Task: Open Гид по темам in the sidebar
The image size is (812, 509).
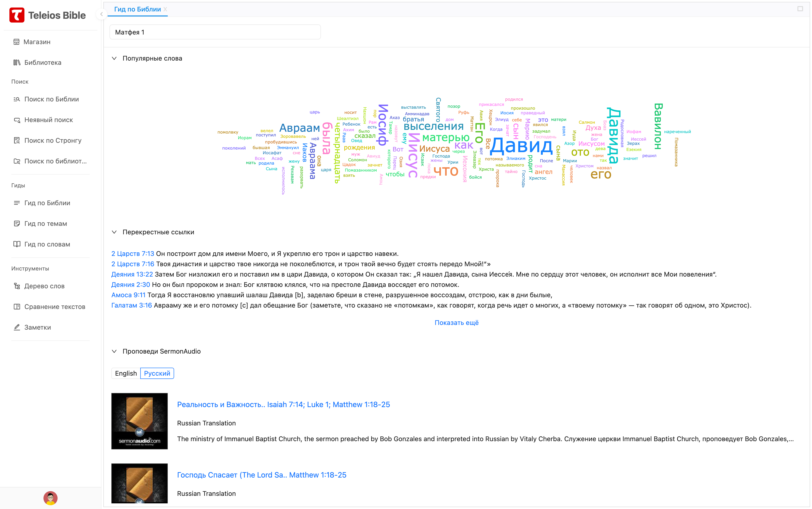Action: tap(46, 224)
